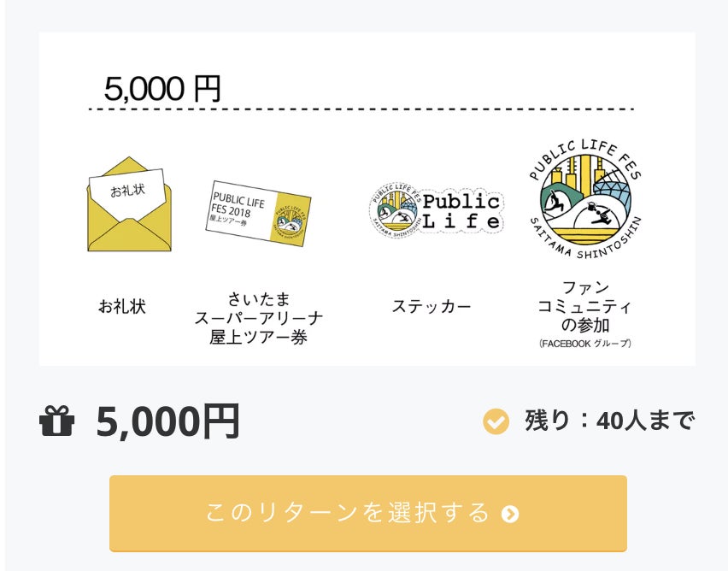
Task: Click the gift box icon beside the price
Action: point(57,421)
